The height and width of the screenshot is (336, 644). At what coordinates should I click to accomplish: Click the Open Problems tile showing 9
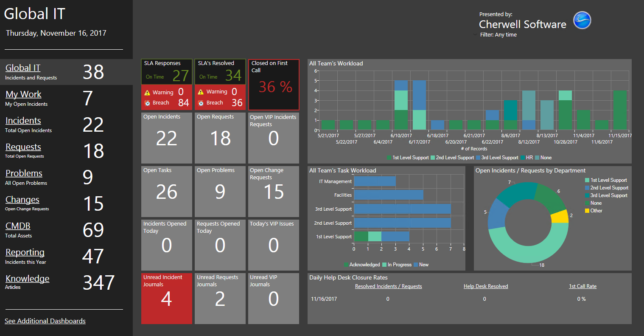(220, 192)
